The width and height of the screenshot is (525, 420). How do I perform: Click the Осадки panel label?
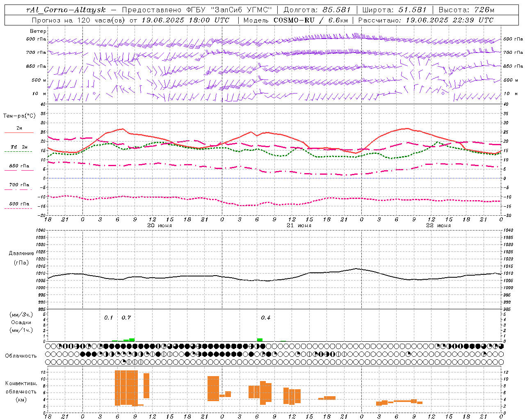coord(21,322)
